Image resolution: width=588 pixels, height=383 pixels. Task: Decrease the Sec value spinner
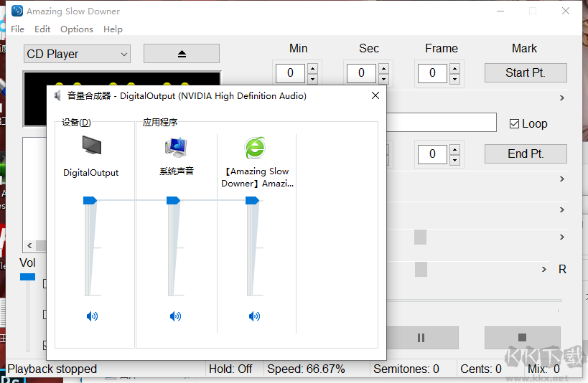[x=383, y=79]
